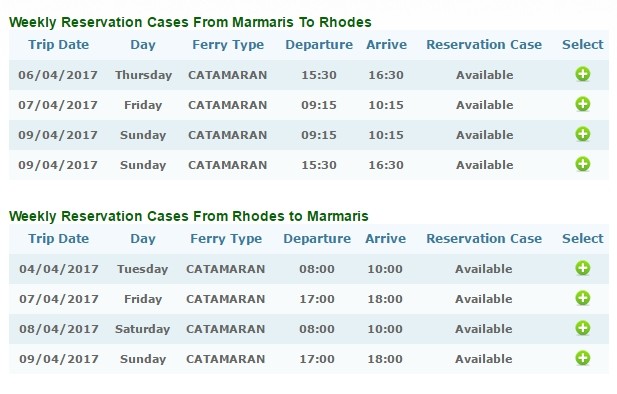Viewport: 617px width, 394px height.
Task: Click the Weekly Reservation Cases From Rhodes to Marmaris heading
Action: click(x=188, y=216)
